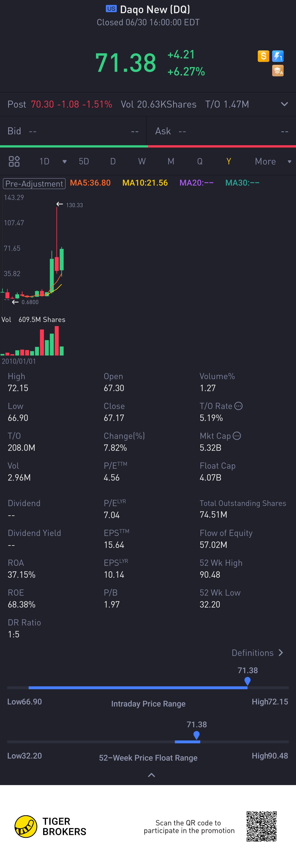Tap the US market flag badge

pyautogui.click(x=111, y=9)
